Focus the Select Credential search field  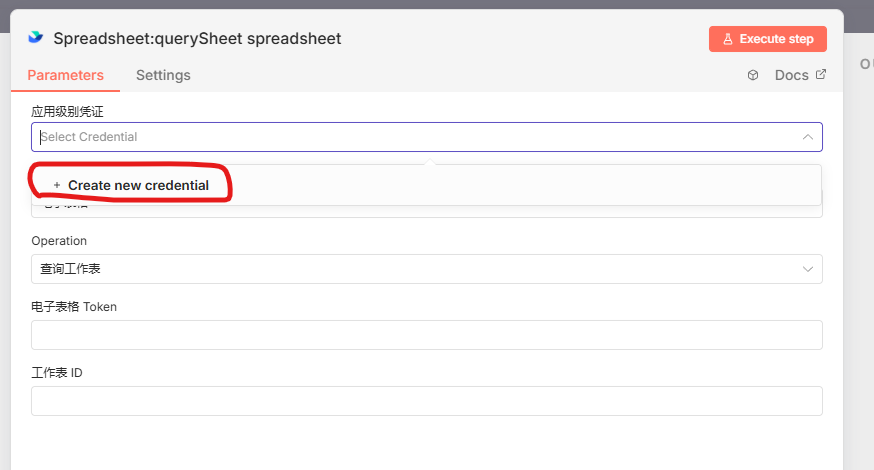click(400, 137)
